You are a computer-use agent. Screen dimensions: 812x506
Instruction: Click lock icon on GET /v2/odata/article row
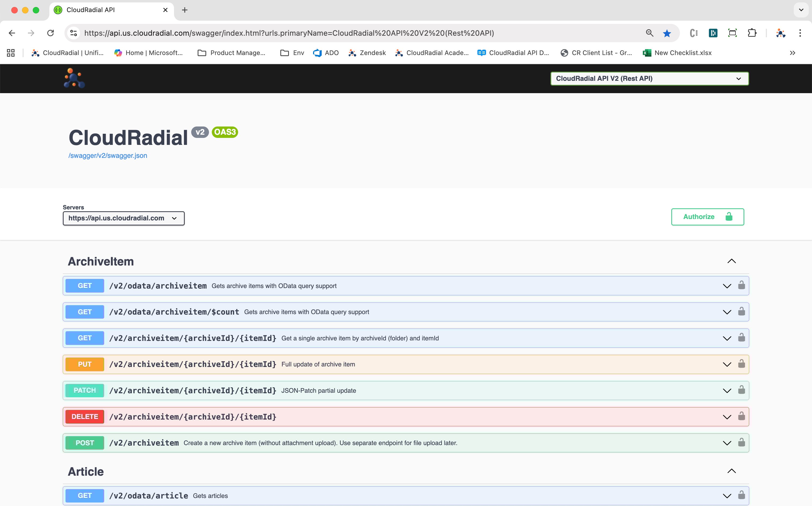coord(741,495)
